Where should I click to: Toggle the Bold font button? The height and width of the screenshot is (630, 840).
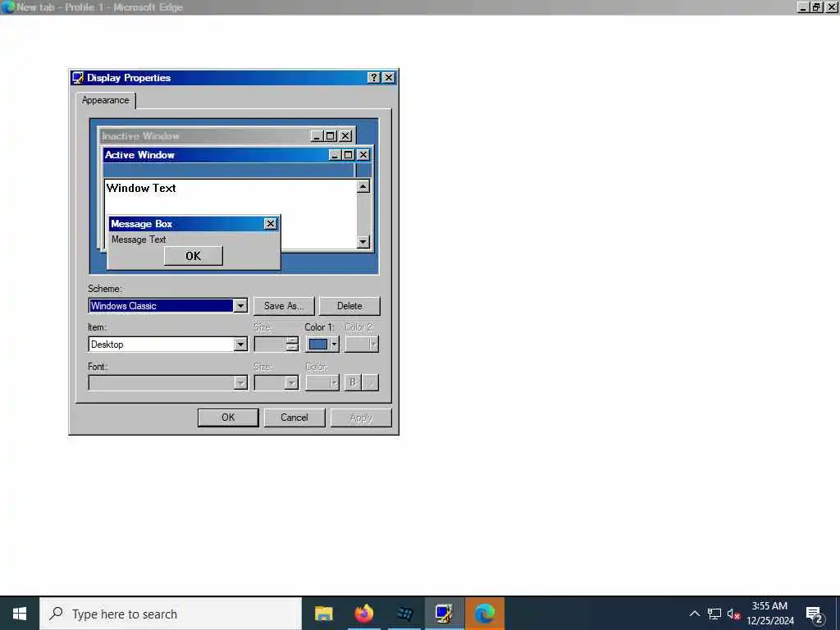point(353,382)
